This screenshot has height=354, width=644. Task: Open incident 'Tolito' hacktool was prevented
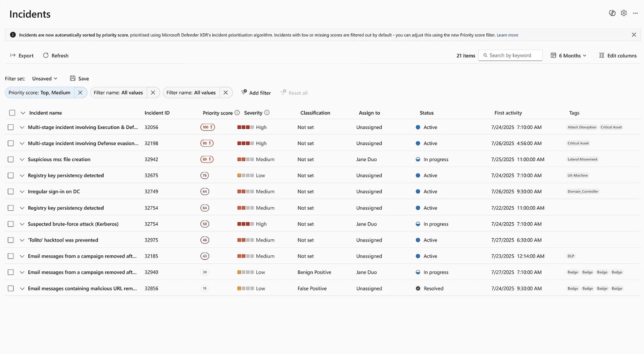click(63, 240)
